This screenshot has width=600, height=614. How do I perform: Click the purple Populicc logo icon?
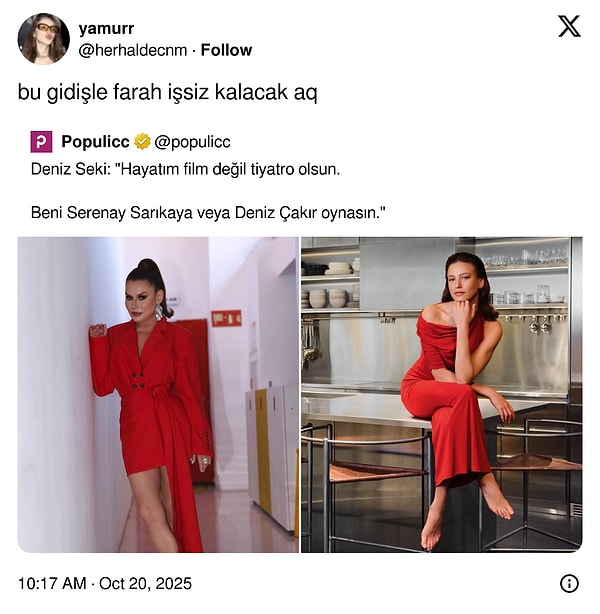coord(41,142)
